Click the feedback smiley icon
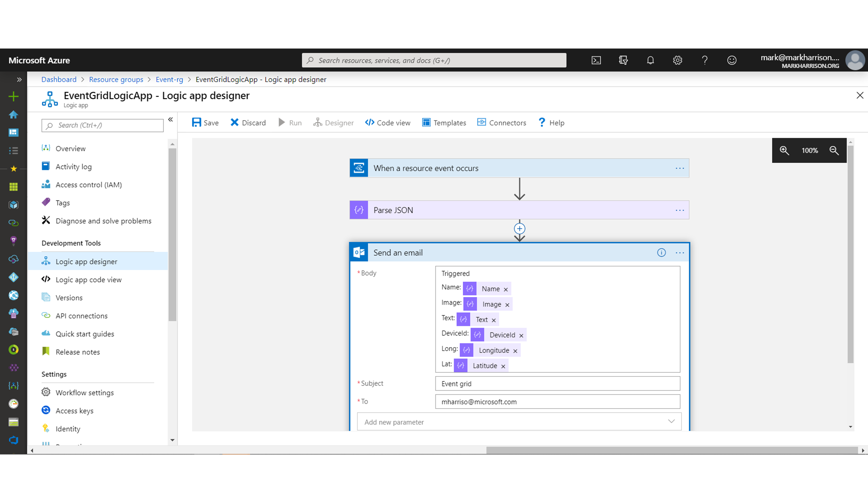This screenshot has height=488, width=868. [x=732, y=60]
